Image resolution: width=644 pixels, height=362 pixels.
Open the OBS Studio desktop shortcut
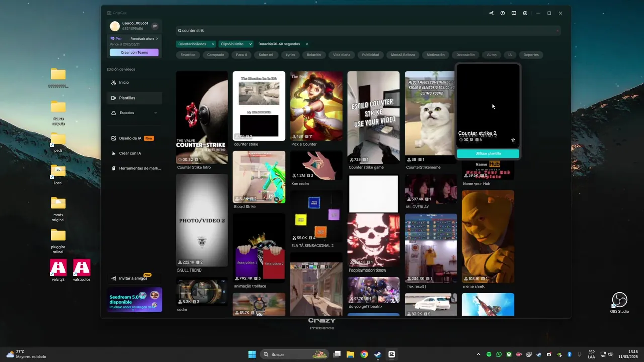(619, 303)
